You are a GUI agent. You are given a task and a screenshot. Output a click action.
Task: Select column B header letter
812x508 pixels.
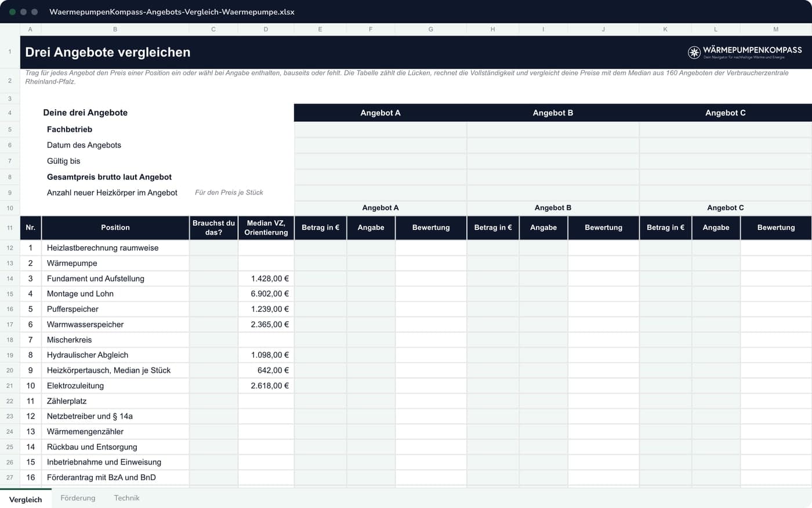click(115, 29)
